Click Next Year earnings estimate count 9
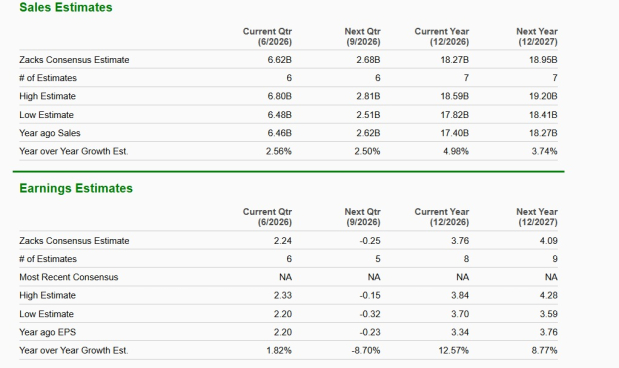 (x=555, y=259)
